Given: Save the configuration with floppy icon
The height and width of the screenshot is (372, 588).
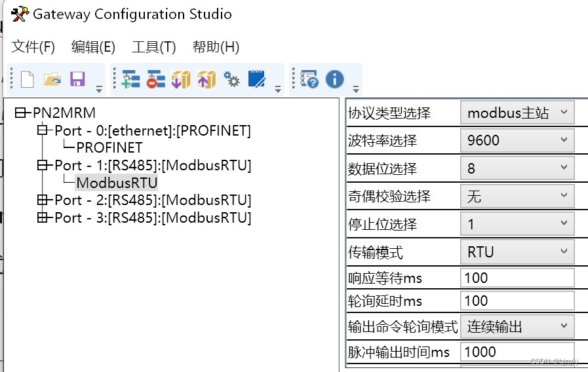Looking at the screenshot, I should pos(77,79).
